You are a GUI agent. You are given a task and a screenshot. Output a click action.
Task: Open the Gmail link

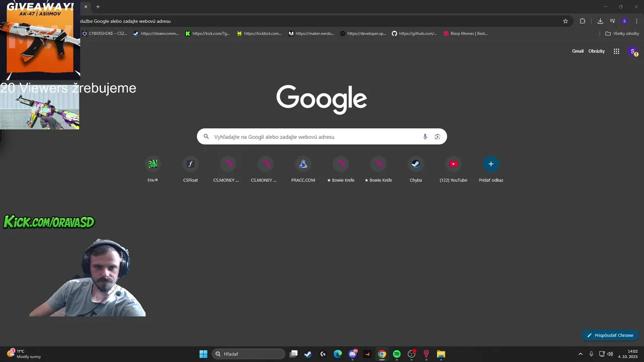coord(578,51)
